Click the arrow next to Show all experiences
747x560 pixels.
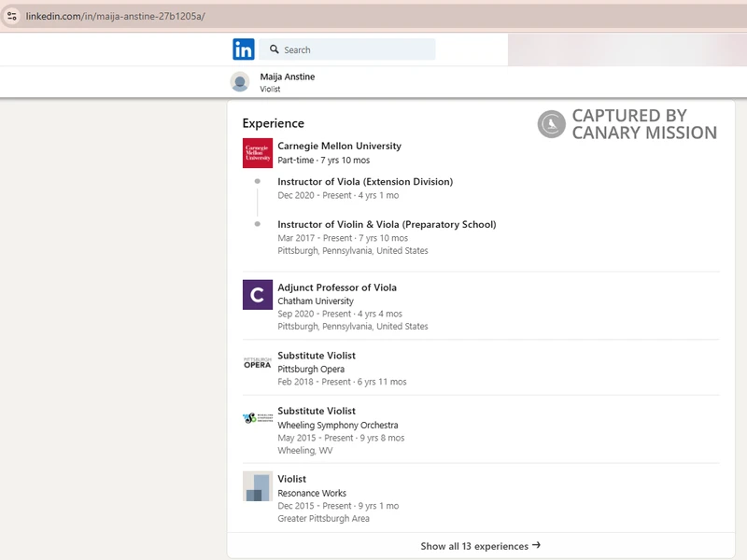[x=536, y=545]
